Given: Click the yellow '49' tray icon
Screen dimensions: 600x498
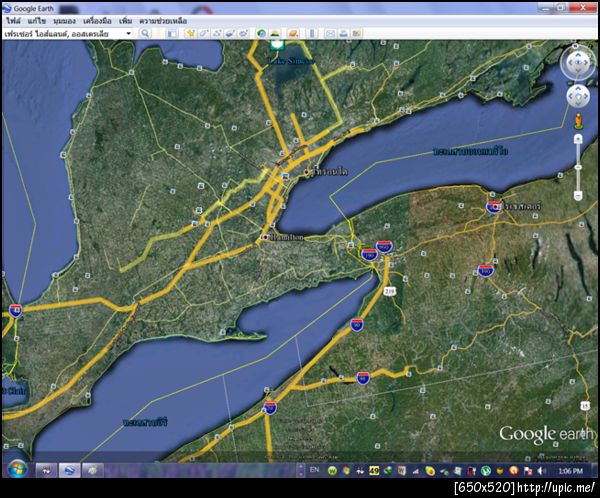Looking at the screenshot, I should [374, 470].
